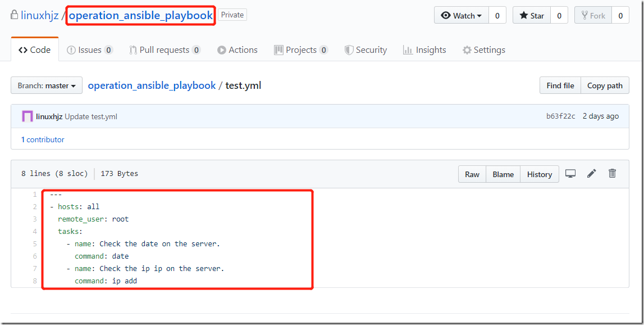The image size is (644, 325).
Task: Open commit hash b63f22c
Action: tap(561, 116)
